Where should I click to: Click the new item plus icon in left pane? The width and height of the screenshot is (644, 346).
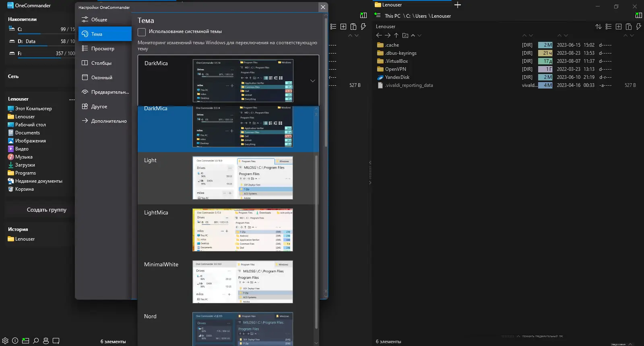[x=343, y=27]
